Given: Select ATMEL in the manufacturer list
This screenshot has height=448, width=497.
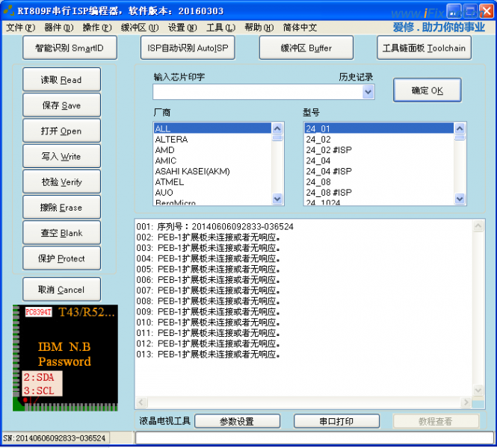Looking at the screenshot, I should click(212, 181).
